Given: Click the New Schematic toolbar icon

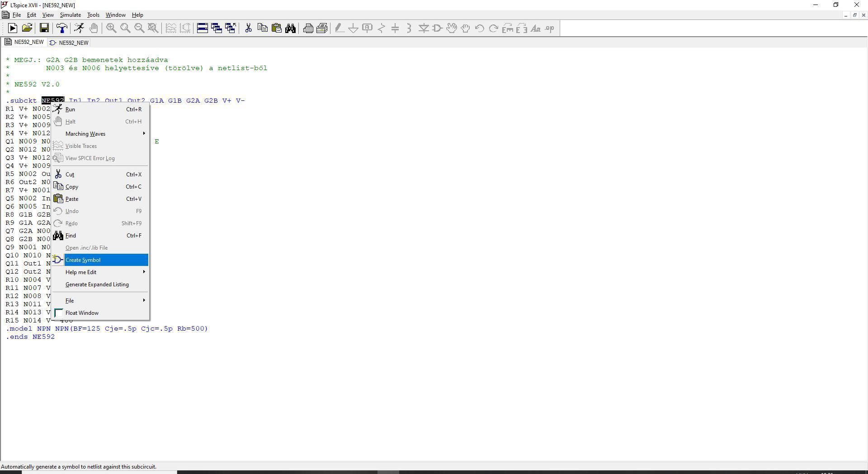Looking at the screenshot, I should (x=13, y=28).
